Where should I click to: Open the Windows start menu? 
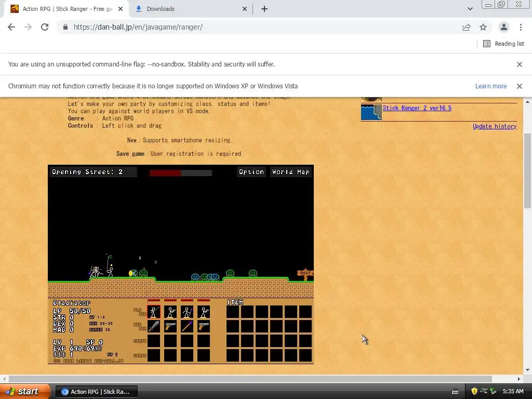[x=25, y=391]
